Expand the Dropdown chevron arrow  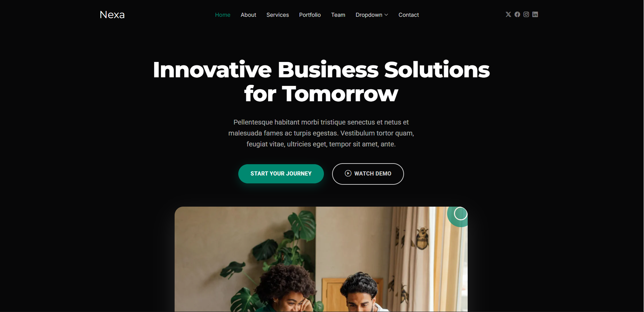pyautogui.click(x=386, y=15)
